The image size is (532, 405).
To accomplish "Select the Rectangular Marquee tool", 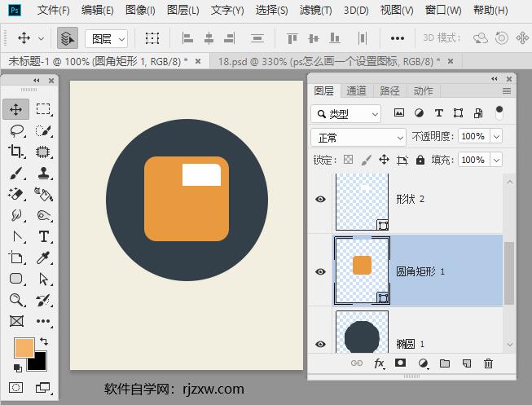I will (x=43, y=109).
